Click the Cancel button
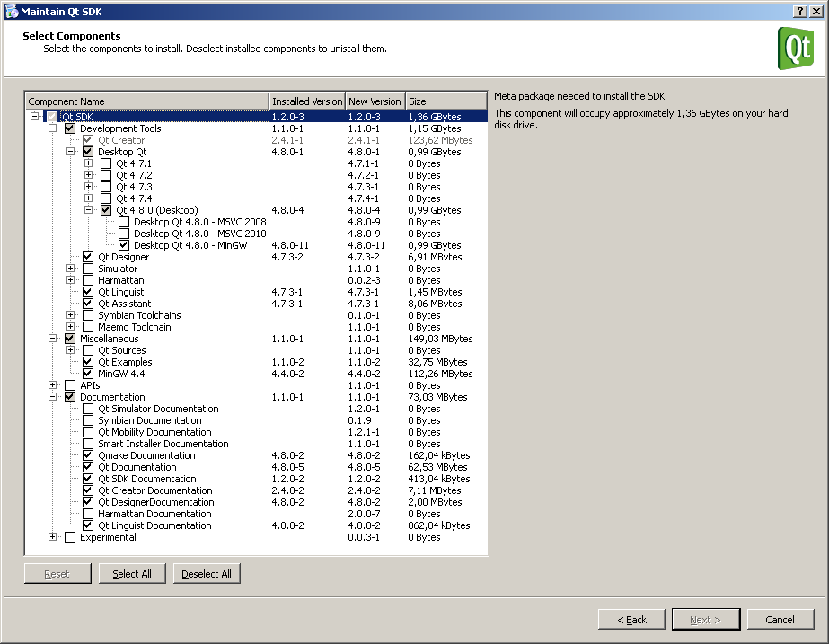The height and width of the screenshot is (644, 829). point(780,619)
